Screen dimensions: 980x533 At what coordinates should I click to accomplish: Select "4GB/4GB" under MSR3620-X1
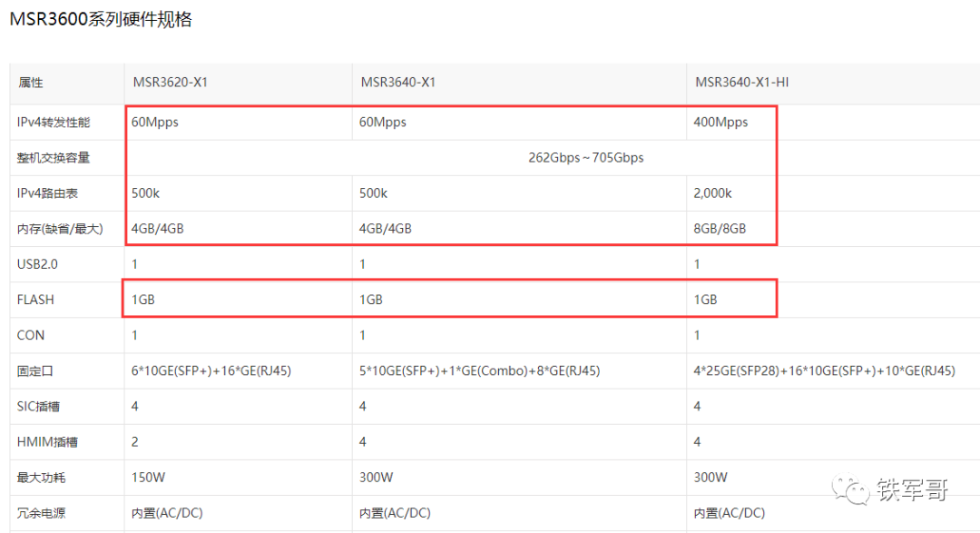[158, 229]
